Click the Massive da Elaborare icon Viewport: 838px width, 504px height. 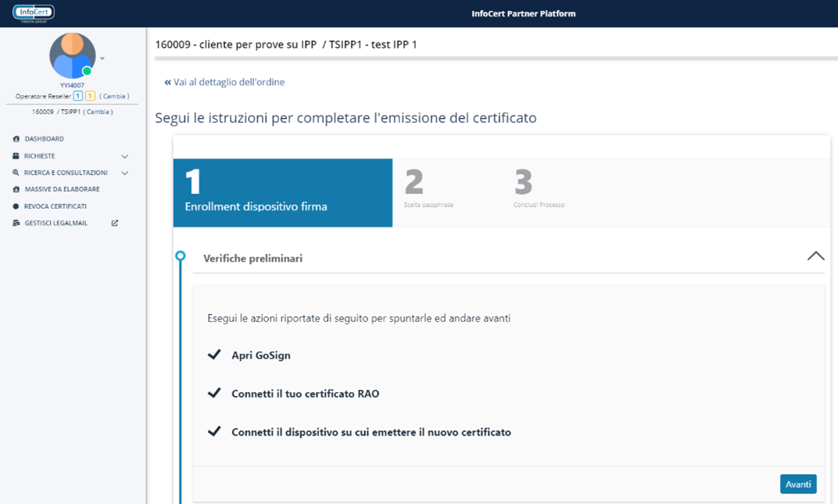click(x=16, y=189)
